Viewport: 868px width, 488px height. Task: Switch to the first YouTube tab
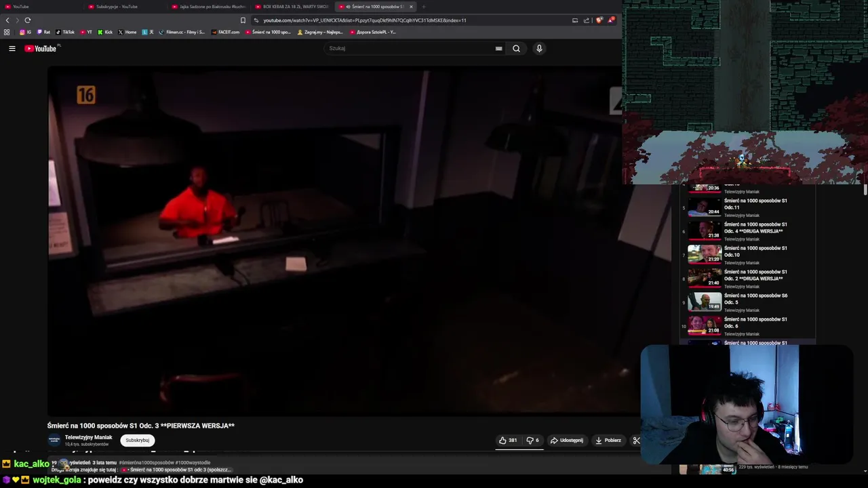click(x=41, y=7)
